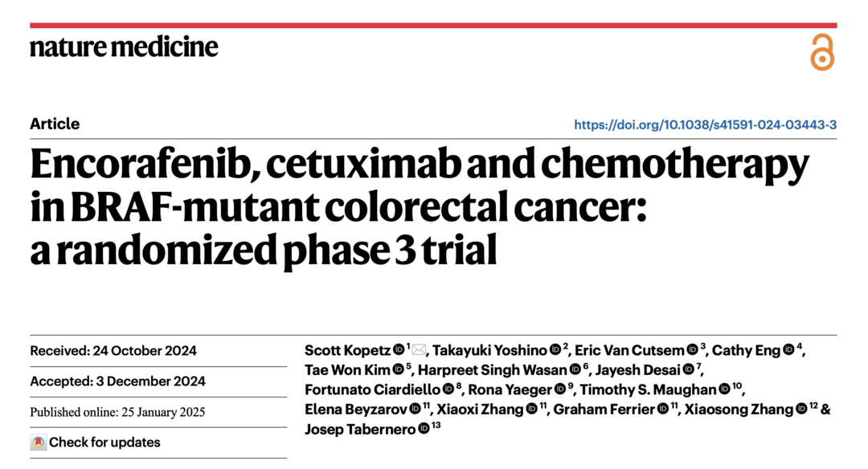Open the article DOI link
The width and height of the screenshot is (868, 469).
click(705, 124)
